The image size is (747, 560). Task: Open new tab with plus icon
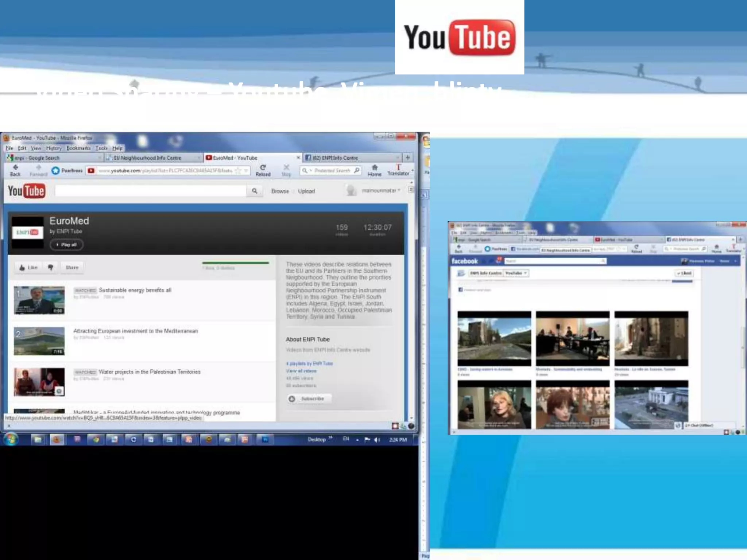[408, 157]
